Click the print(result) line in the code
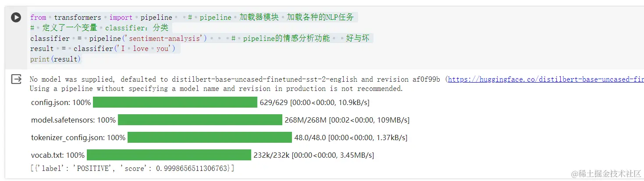The image size is (644, 181). (x=56, y=59)
